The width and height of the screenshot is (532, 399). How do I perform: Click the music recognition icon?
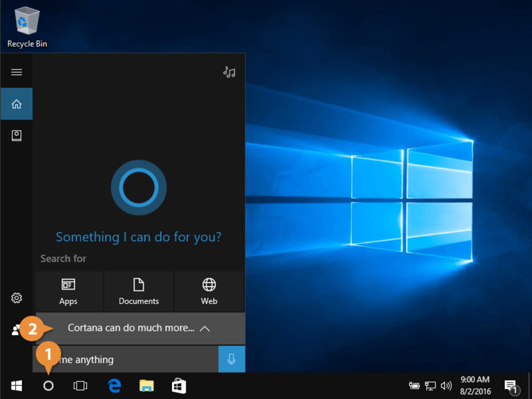tap(229, 72)
